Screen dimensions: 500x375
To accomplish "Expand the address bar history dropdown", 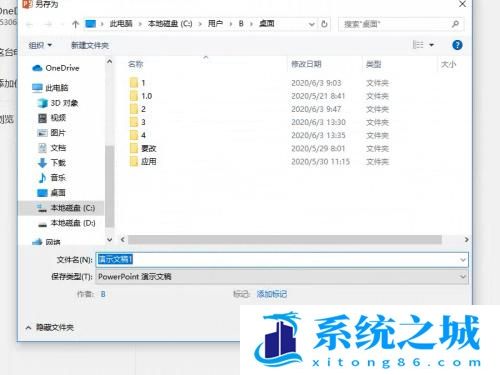I will click(311, 24).
